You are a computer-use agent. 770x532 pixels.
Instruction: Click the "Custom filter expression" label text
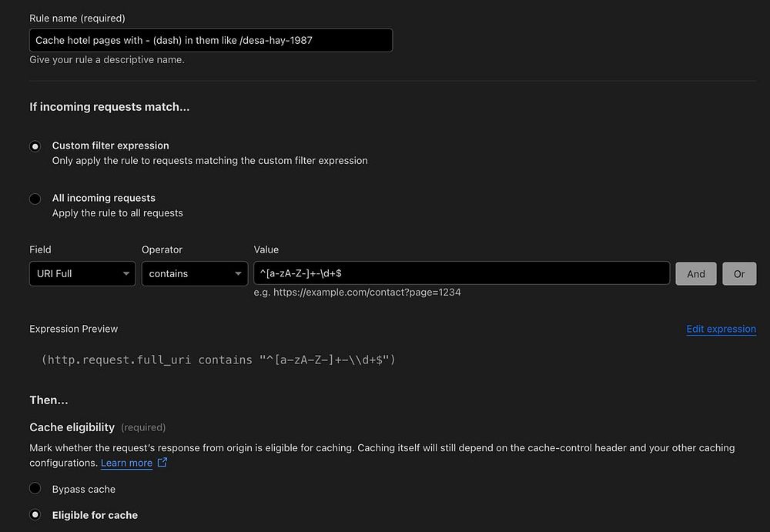coord(110,146)
